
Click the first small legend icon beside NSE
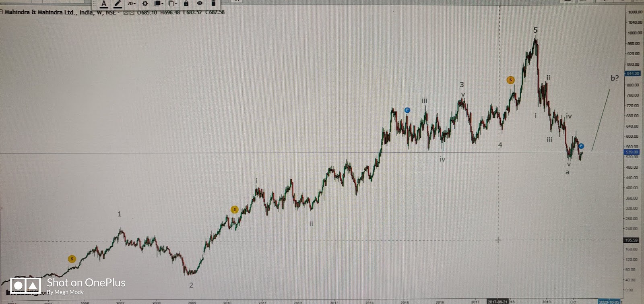pos(126,12)
